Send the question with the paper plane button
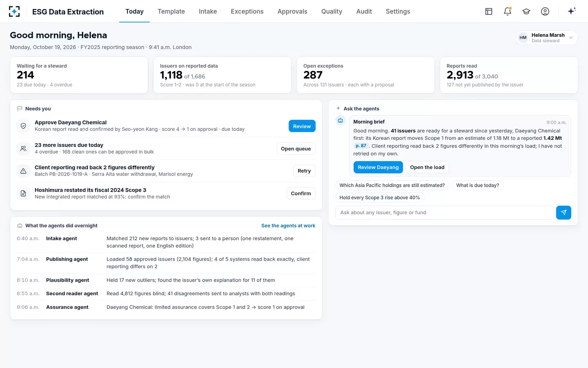 (563, 213)
